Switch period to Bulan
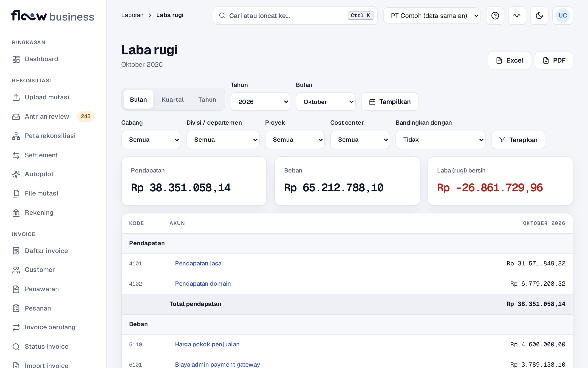The image size is (588, 368). click(138, 100)
